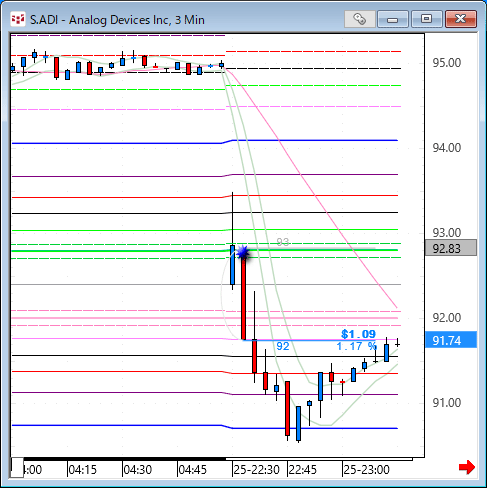
Task: Click the 92.00 price axis label
Action: [447, 318]
